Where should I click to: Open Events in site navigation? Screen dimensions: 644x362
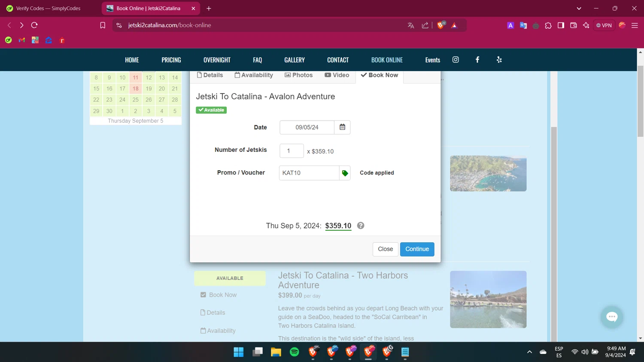(433, 60)
